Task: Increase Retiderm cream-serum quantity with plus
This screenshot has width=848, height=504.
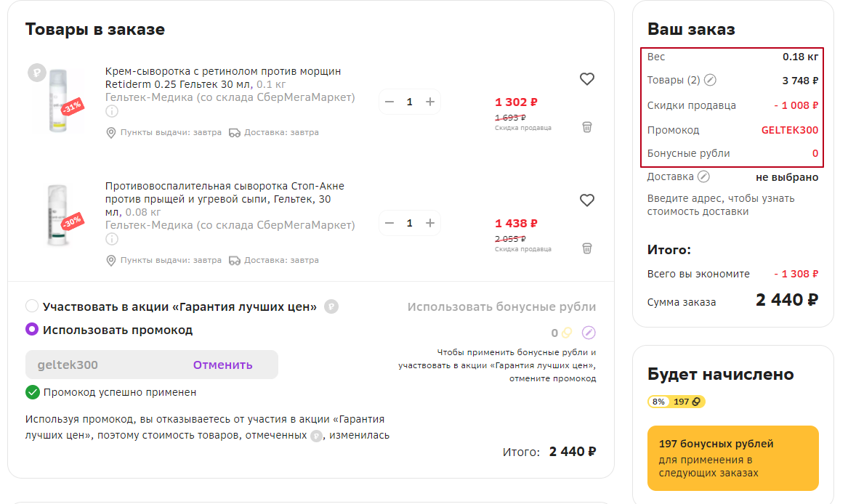Action: pos(430,102)
